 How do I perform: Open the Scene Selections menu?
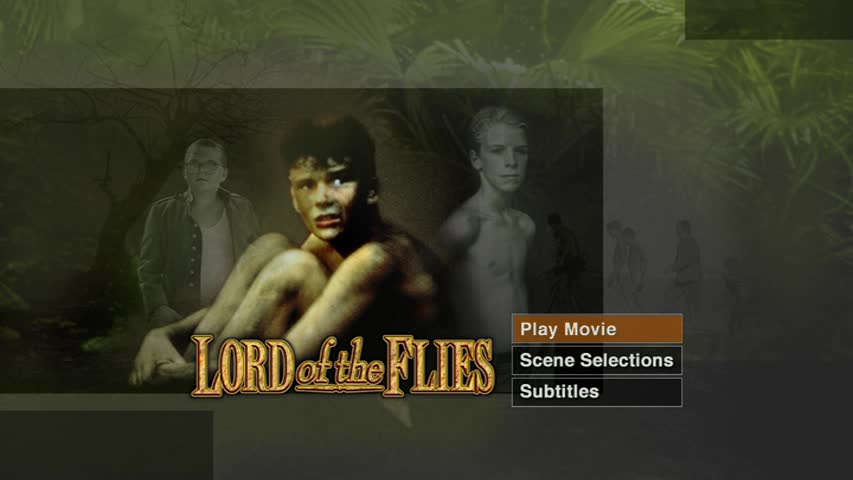click(x=597, y=360)
